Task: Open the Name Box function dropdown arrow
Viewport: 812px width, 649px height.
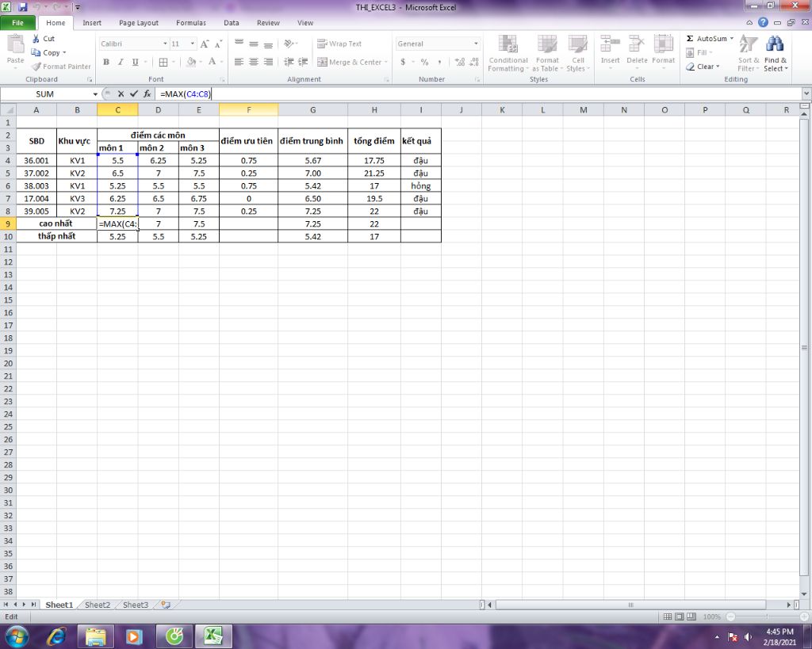Action: coord(95,94)
